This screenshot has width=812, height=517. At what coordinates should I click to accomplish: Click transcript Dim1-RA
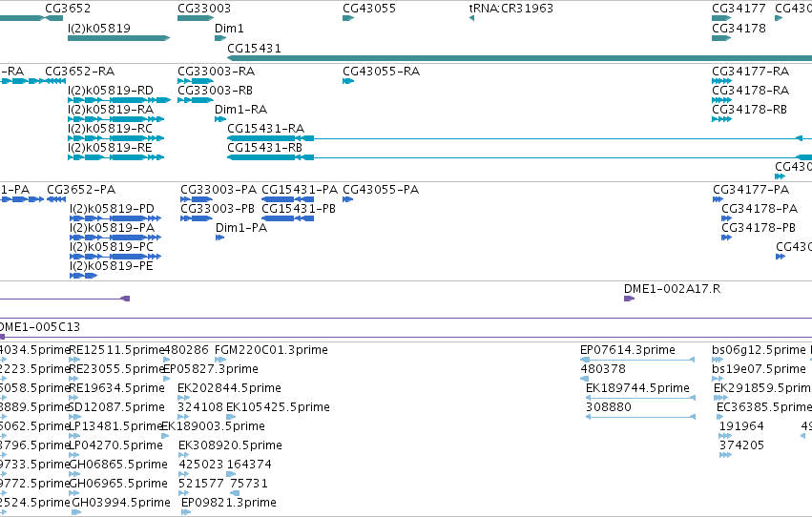tap(240, 110)
